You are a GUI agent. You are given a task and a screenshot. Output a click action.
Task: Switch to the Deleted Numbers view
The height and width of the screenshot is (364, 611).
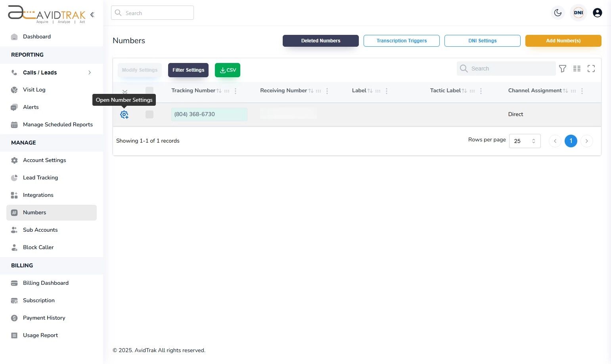(320, 40)
